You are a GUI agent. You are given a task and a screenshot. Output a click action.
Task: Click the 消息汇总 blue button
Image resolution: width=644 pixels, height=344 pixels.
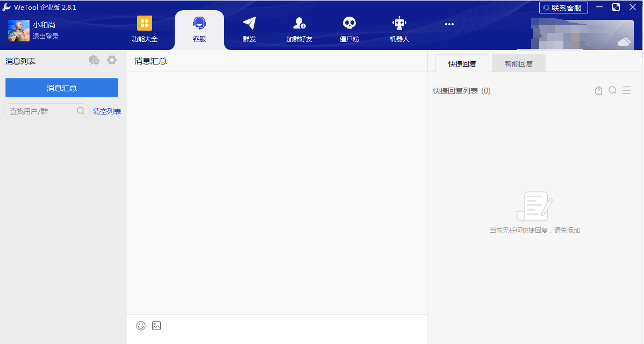(61, 87)
